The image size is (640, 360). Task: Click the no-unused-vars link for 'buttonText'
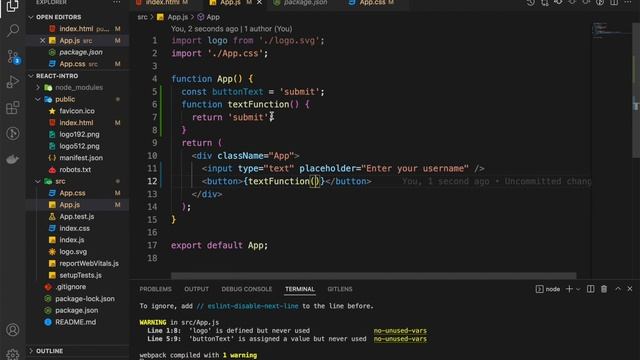400,339
